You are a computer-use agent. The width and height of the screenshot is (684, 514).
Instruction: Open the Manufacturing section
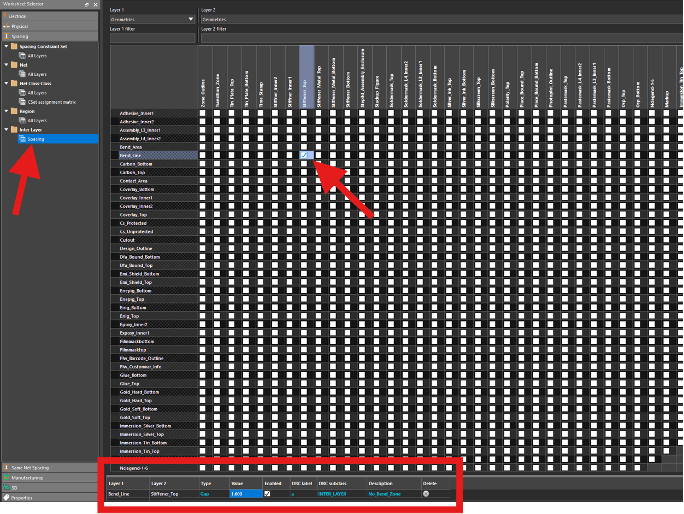[50, 478]
